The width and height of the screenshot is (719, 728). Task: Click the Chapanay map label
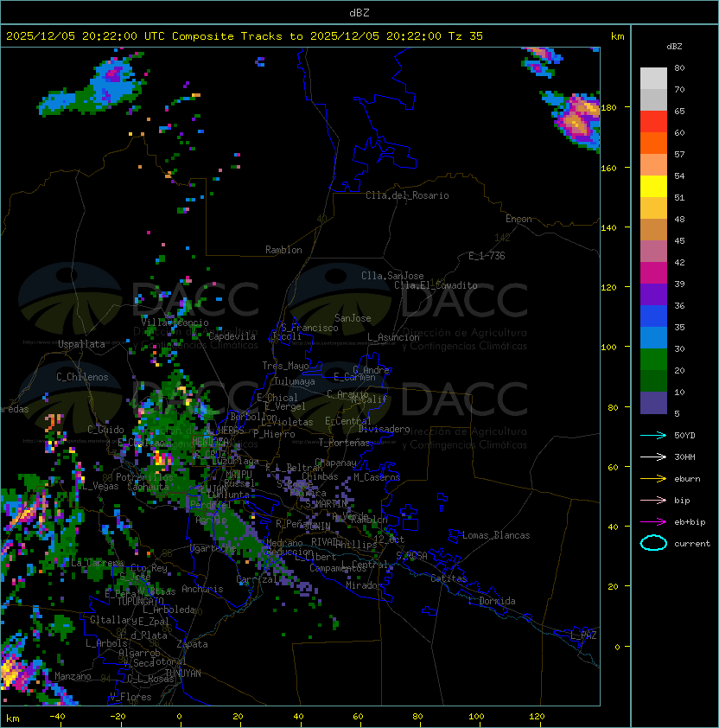(335, 463)
